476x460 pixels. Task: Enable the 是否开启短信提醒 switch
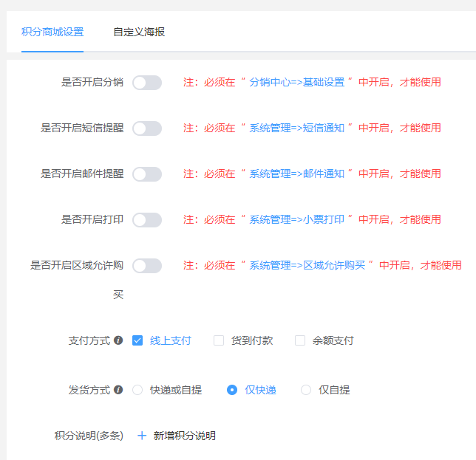[x=146, y=128]
